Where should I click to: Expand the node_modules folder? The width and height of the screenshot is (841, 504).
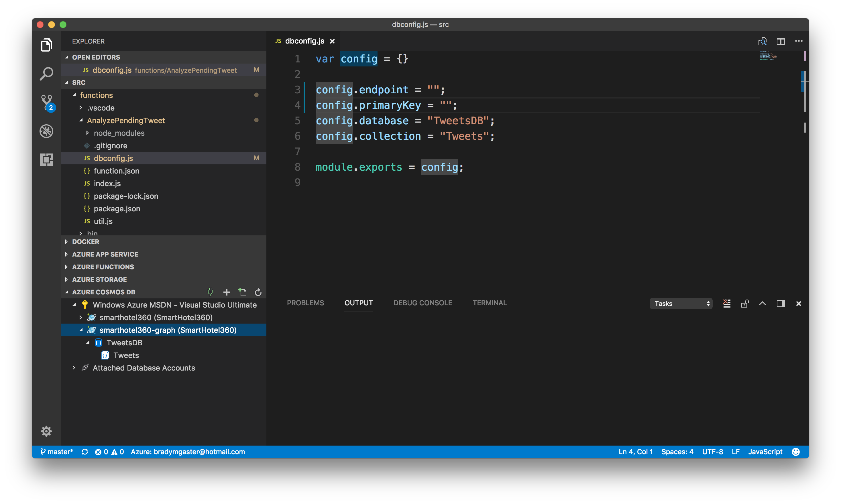coord(119,133)
